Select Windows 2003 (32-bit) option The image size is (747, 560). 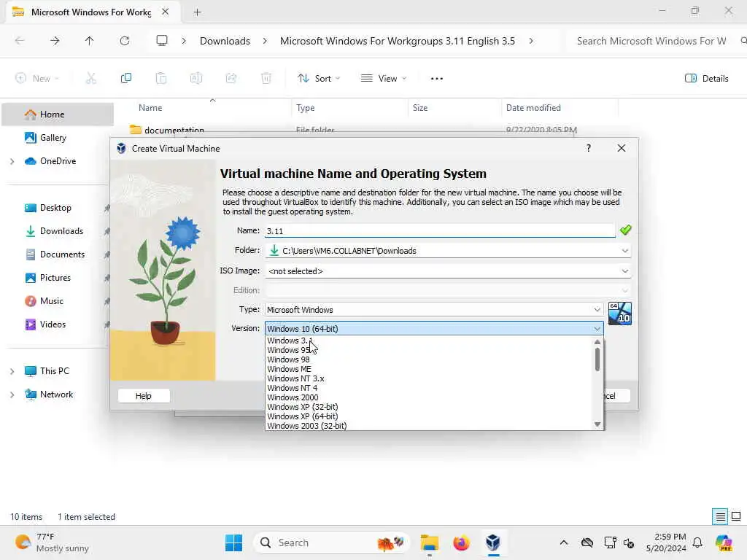tap(430, 426)
